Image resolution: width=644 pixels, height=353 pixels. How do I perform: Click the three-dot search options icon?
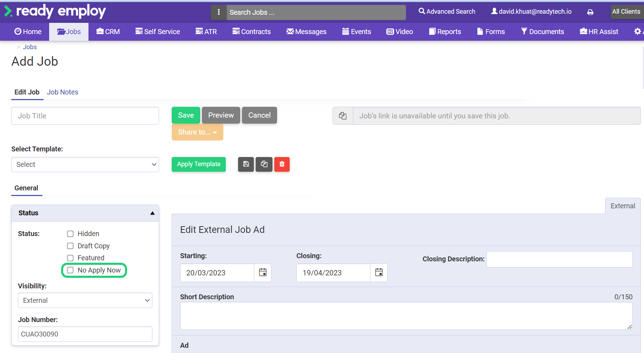pyautogui.click(x=219, y=12)
